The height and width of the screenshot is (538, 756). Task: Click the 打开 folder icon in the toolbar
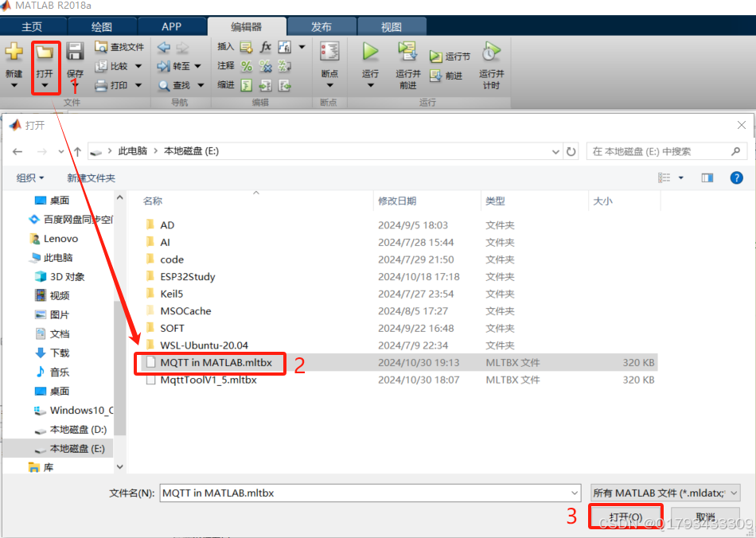pyautogui.click(x=45, y=52)
